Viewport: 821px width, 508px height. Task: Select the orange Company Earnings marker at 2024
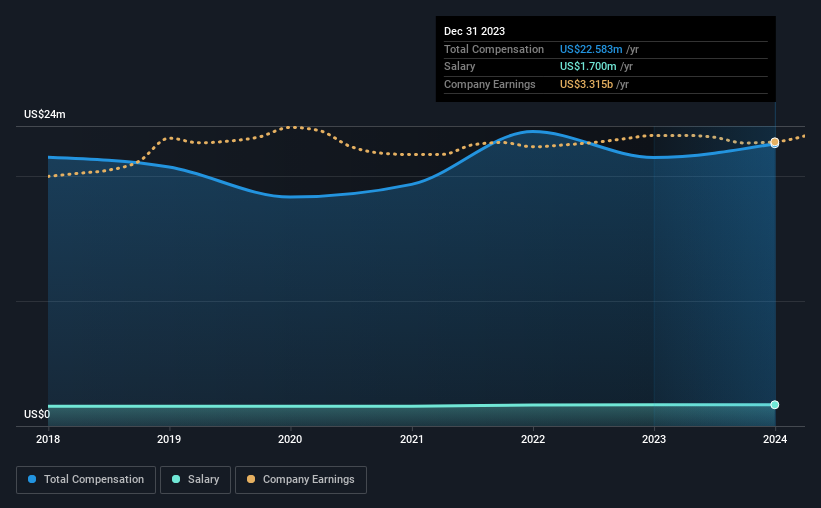click(775, 142)
